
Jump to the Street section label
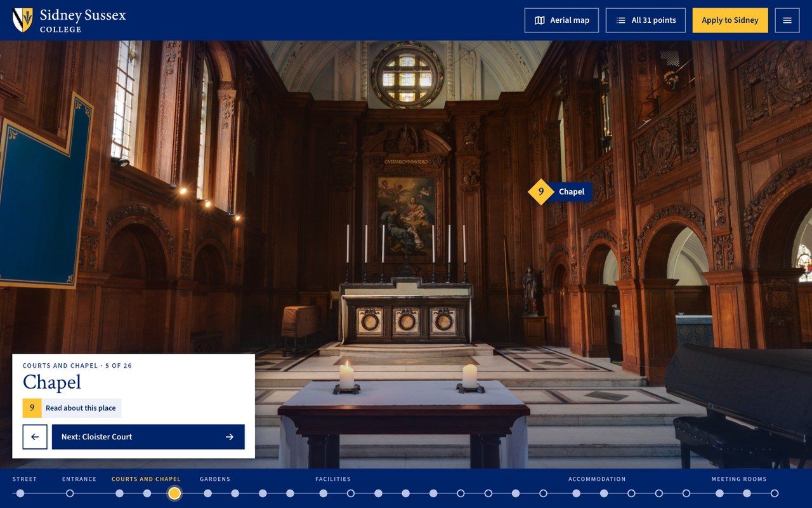coord(25,479)
